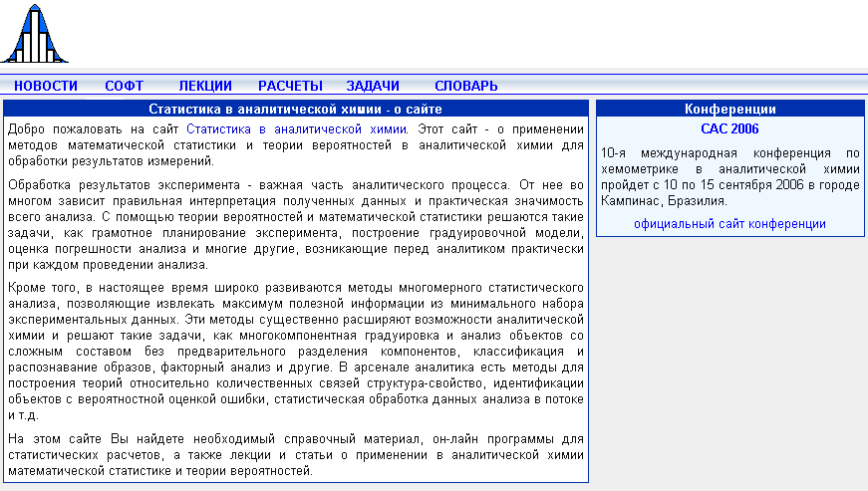The image size is (868, 491).
Task: Open the СОФТ section
Action: point(124,87)
